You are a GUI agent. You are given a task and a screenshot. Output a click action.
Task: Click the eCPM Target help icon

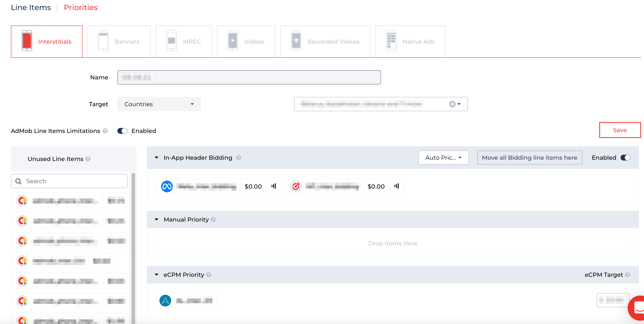point(627,275)
